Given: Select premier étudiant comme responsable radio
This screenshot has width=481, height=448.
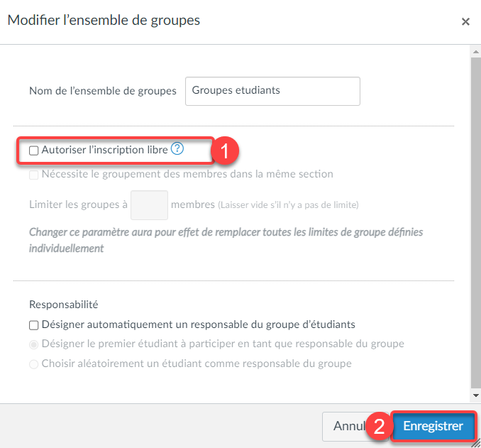Looking at the screenshot, I should pyautogui.click(x=34, y=344).
